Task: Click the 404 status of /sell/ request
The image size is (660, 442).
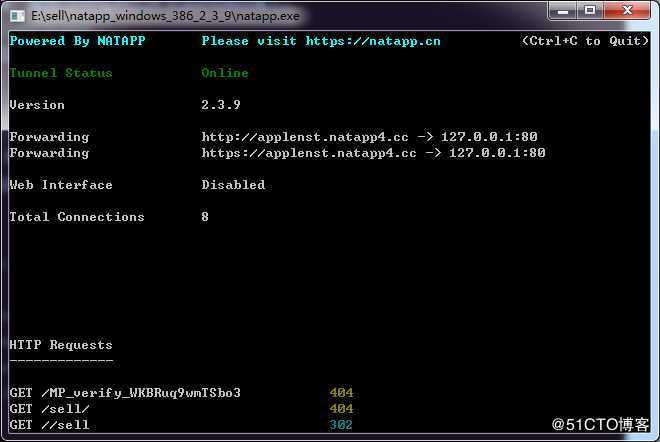Action: tap(341, 409)
